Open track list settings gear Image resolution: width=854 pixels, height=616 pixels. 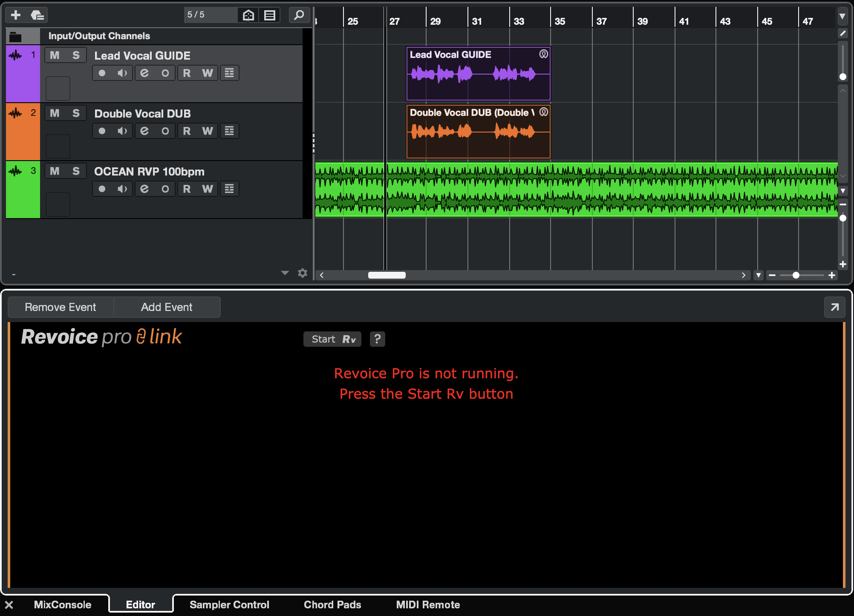pos(303,273)
